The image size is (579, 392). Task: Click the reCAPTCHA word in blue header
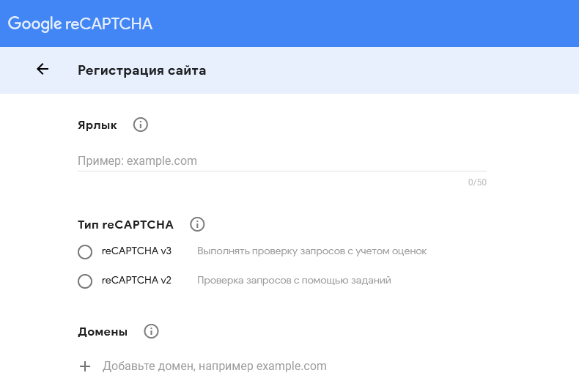point(109,23)
